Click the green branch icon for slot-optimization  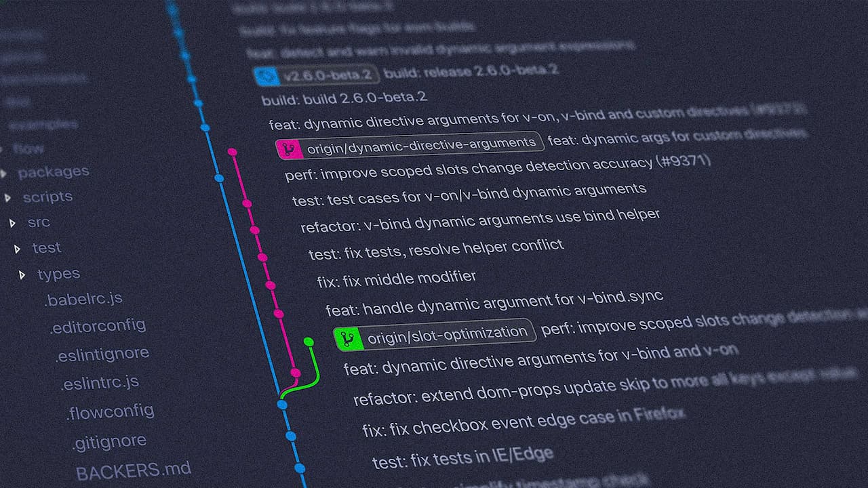tap(349, 338)
